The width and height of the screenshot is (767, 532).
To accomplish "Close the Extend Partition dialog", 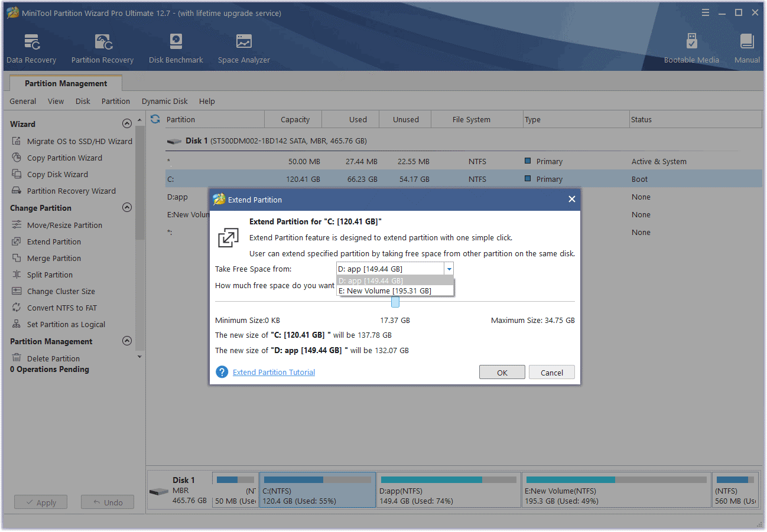I will click(571, 200).
